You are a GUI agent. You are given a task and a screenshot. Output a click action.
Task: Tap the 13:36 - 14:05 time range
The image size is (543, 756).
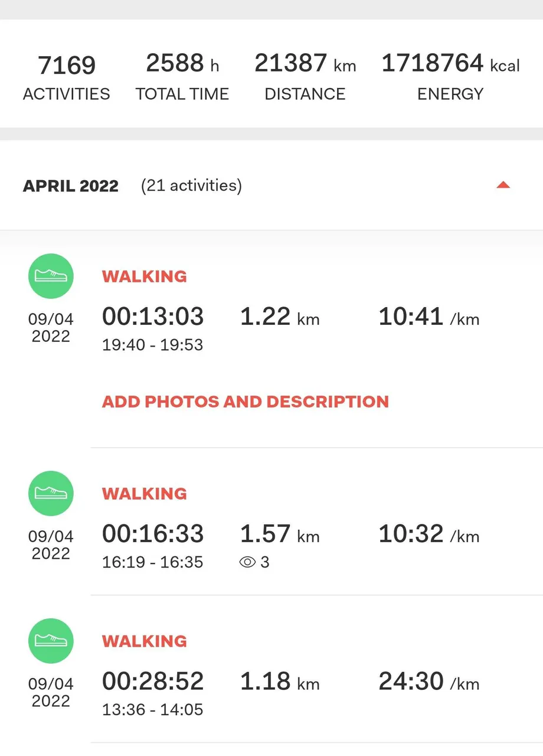[x=153, y=709]
